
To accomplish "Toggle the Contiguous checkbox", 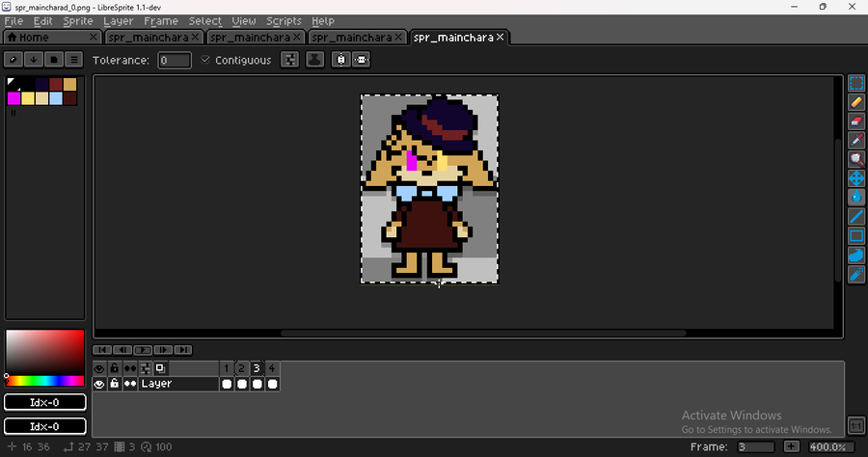I will (x=205, y=60).
